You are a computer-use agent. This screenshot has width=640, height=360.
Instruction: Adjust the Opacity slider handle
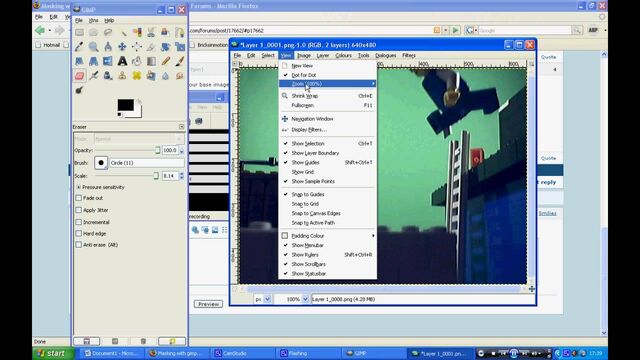point(158,151)
